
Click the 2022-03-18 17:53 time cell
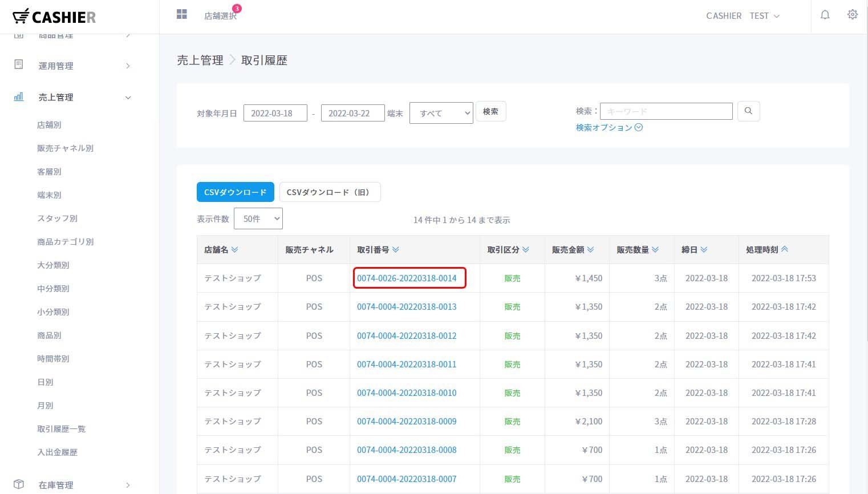pos(784,278)
